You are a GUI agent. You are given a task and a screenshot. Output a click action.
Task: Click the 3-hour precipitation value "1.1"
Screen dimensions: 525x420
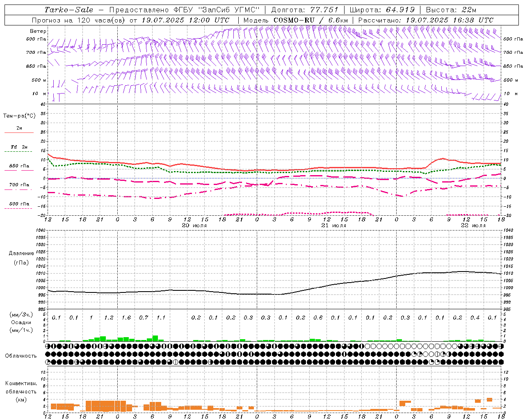point(161,318)
